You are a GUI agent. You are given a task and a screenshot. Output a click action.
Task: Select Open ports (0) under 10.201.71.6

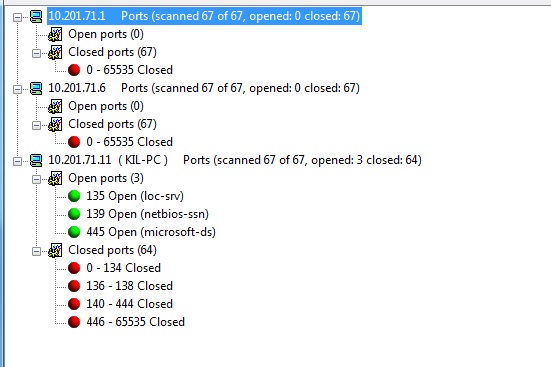tap(106, 106)
